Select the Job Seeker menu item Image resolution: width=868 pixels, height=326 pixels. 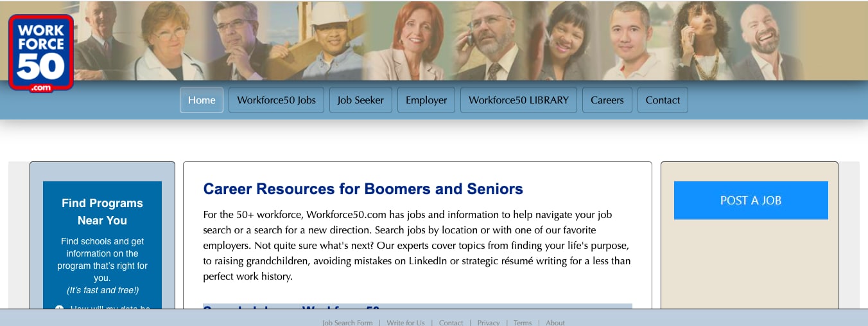(361, 100)
